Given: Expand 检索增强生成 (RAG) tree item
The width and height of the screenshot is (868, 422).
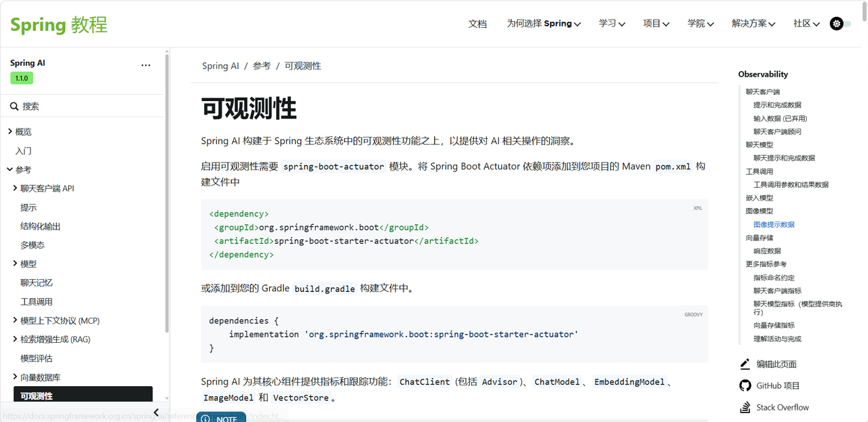Looking at the screenshot, I should pyautogui.click(x=15, y=339).
